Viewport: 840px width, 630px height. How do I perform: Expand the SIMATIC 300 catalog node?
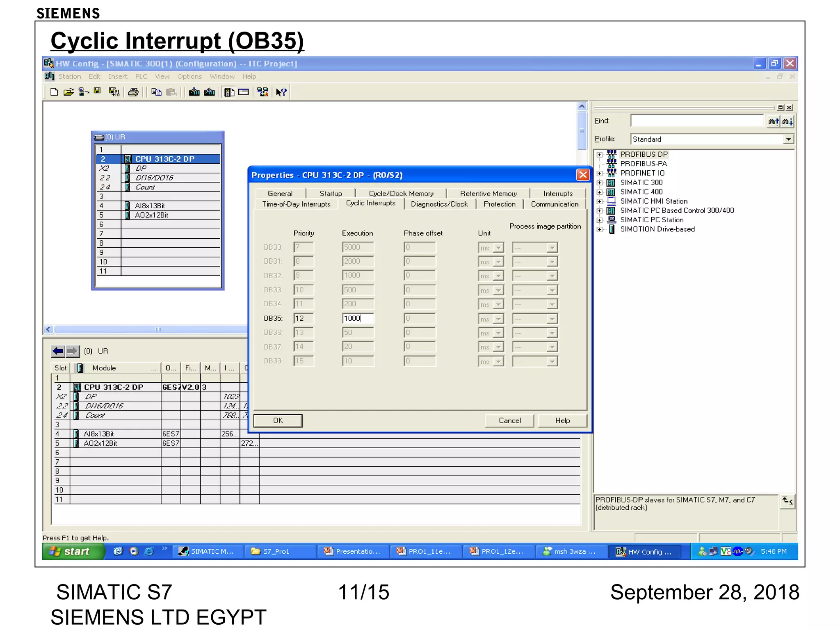coord(599,183)
